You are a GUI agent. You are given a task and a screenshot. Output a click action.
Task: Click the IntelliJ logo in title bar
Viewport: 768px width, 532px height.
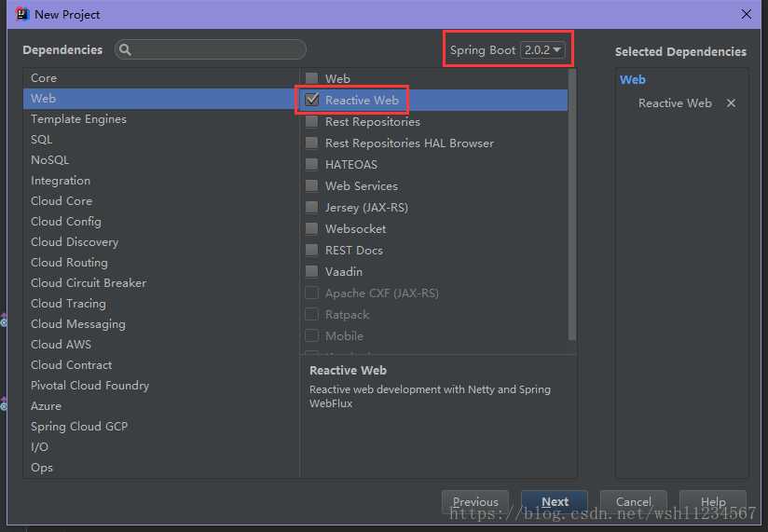tap(22, 14)
